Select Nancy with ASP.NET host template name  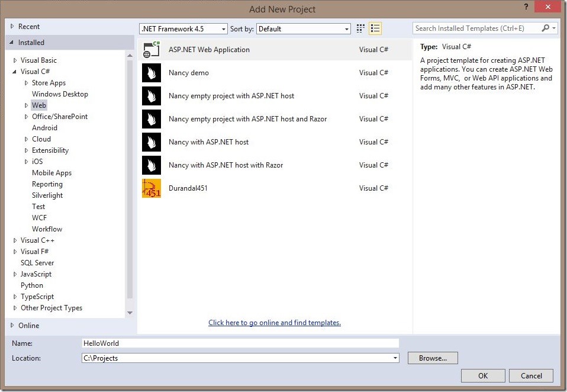[x=209, y=142]
